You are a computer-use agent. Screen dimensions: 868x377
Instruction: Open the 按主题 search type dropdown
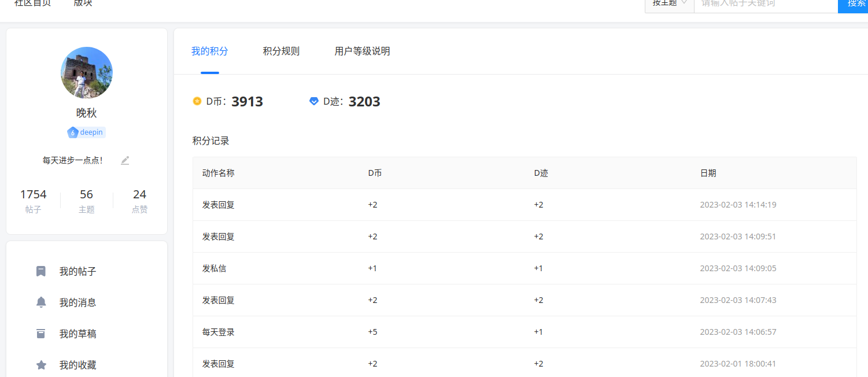pyautogui.click(x=670, y=3)
